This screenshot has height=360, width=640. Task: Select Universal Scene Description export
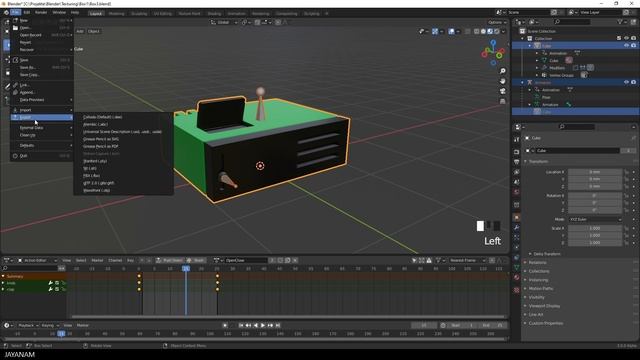pos(122,131)
